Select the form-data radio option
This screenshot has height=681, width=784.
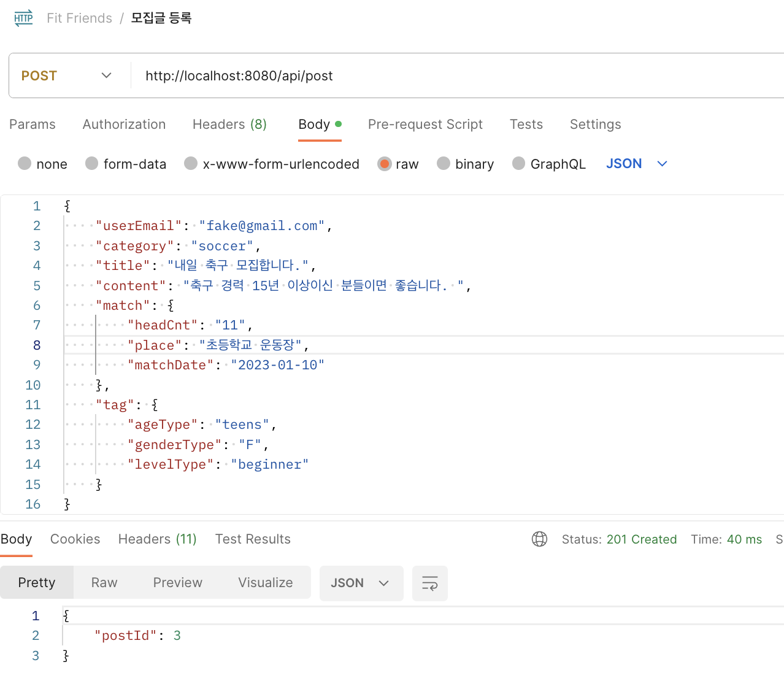point(92,164)
